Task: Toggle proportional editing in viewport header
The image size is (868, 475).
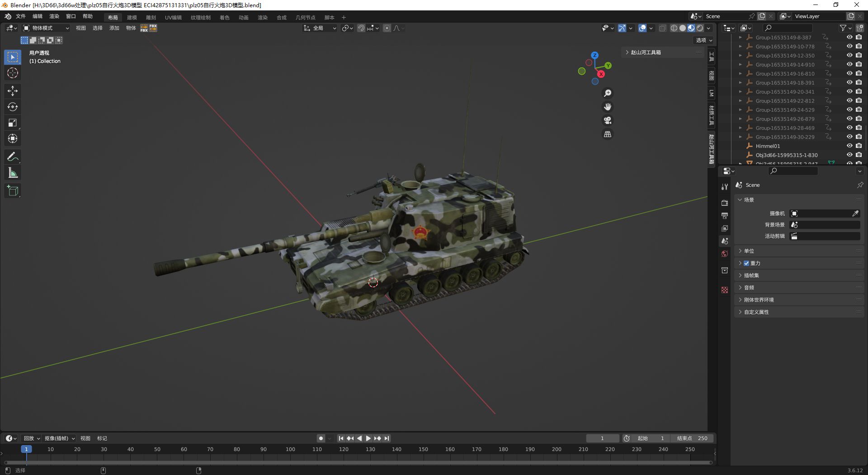Action: [387, 28]
